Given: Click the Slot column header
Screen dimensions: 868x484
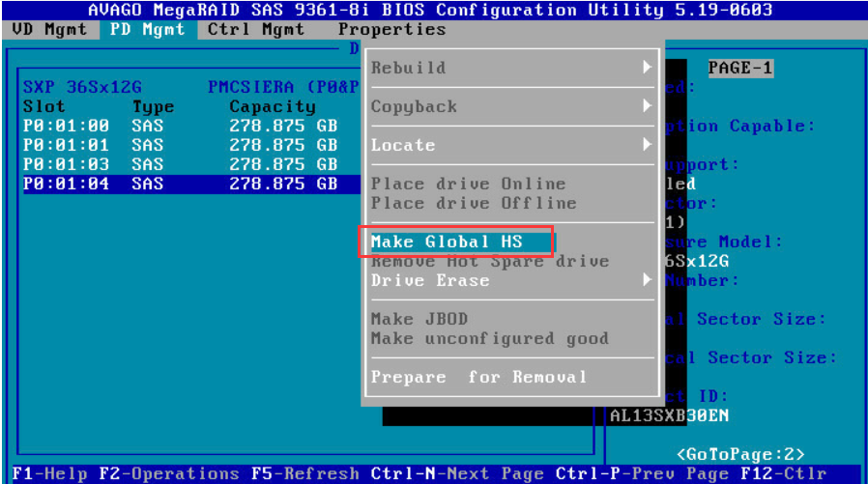Looking at the screenshot, I should pyautogui.click(x=43, y=106).
